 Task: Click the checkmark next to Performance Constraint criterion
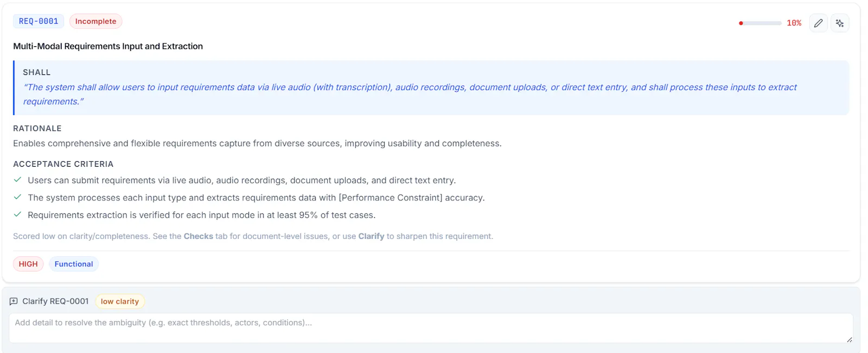(17, 197)
